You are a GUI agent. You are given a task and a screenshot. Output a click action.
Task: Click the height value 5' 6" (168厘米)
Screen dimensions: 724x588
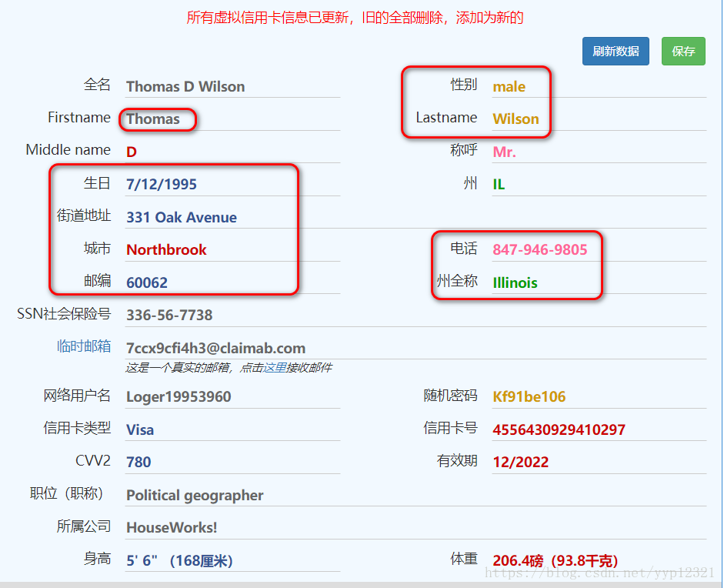coord(179,560)
